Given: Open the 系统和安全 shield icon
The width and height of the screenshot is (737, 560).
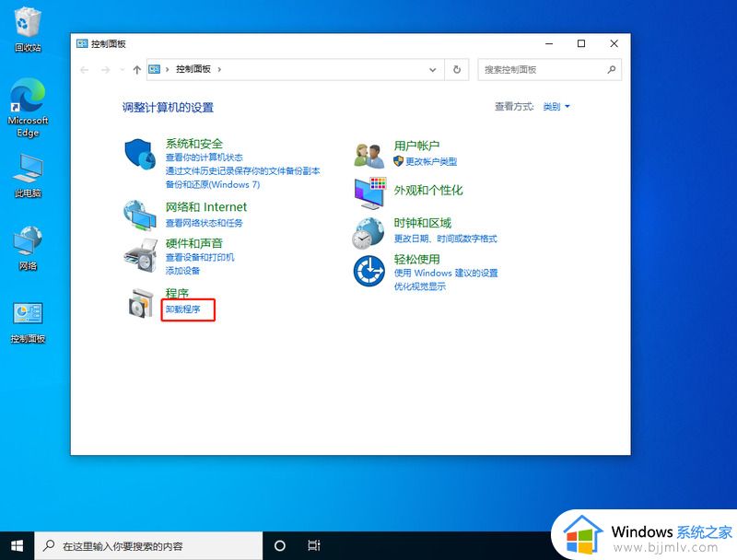Looking at the screenshot, I should [140, 153].
